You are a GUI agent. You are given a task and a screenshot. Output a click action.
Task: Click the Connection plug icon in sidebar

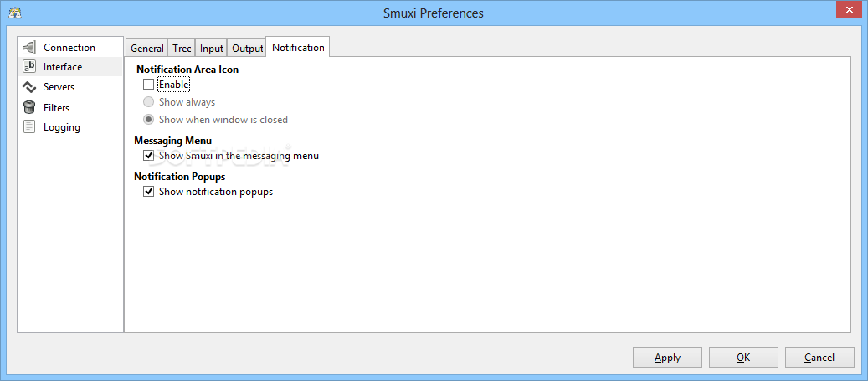(x=29, y=48)
